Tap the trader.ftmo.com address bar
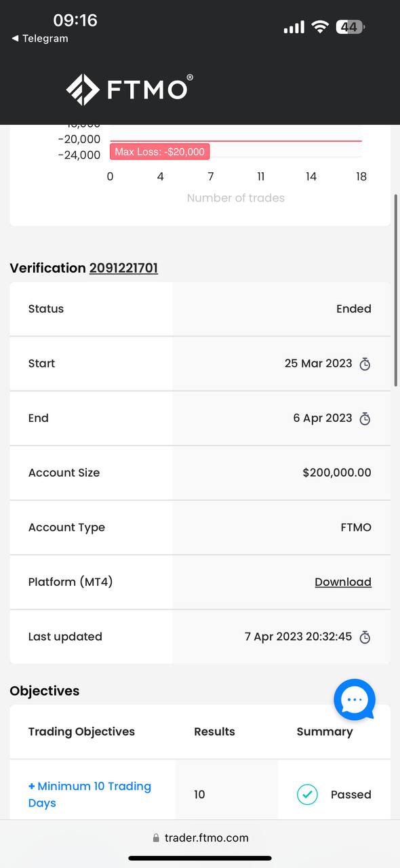The image size is (400, 868). click(x=200, y=838)
